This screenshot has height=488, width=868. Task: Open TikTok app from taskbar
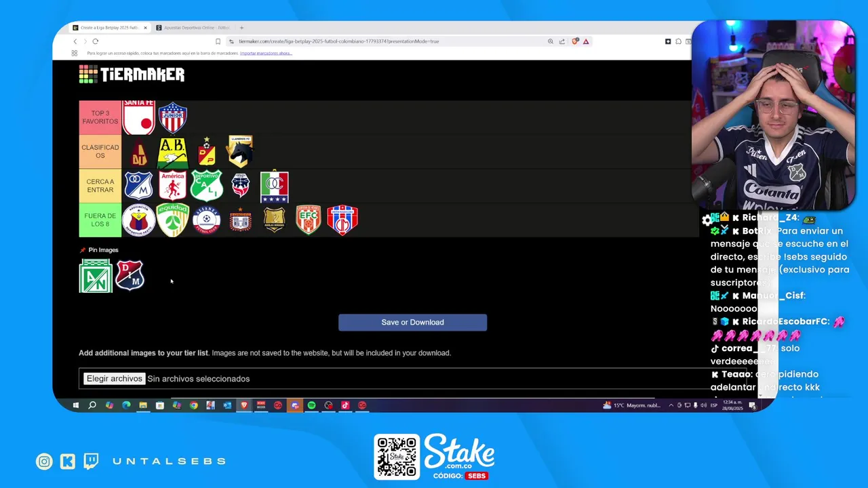point(345,405)
